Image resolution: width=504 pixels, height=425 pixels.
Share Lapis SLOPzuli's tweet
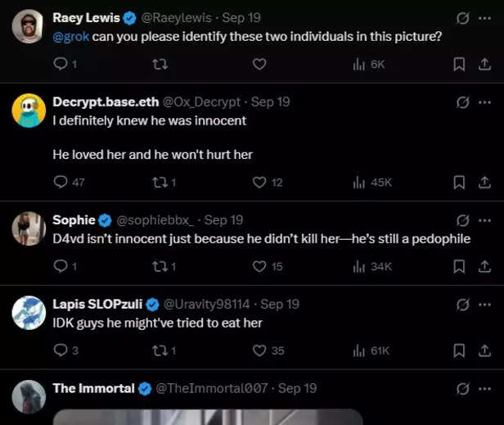tap(484, 350)
